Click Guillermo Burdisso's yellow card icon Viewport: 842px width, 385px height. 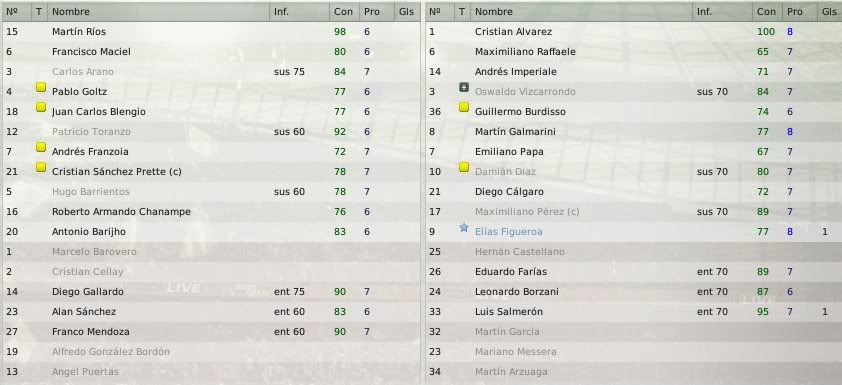coord(464,107)
